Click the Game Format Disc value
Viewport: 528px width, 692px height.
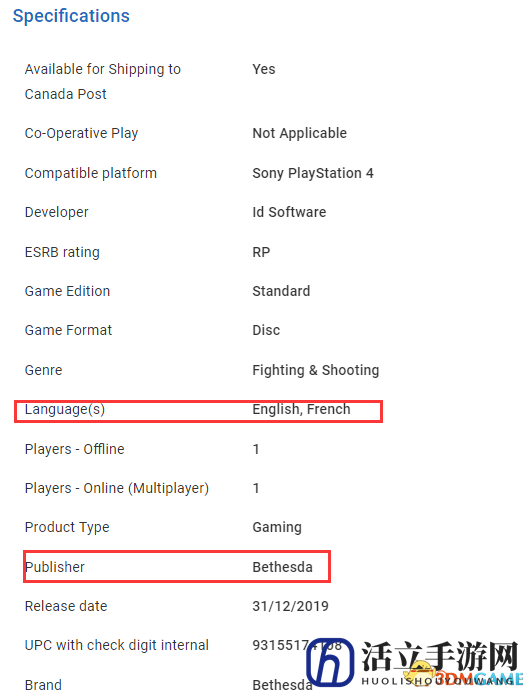click(x=266, y=331)
